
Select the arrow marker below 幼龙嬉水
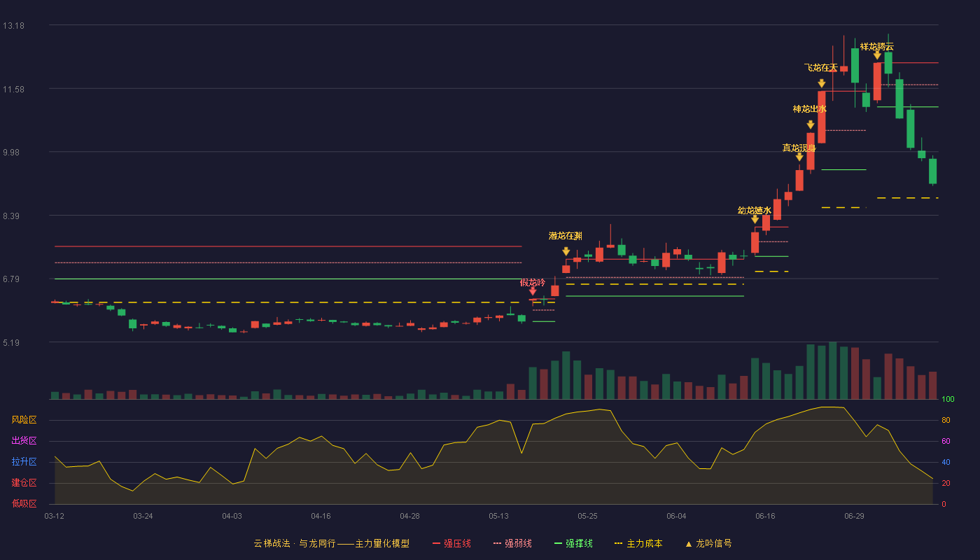point(755,219)
